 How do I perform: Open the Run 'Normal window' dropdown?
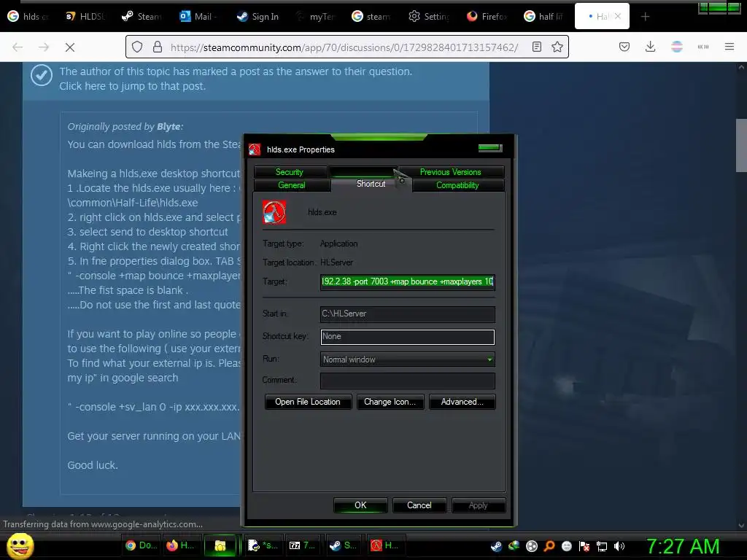407,359
